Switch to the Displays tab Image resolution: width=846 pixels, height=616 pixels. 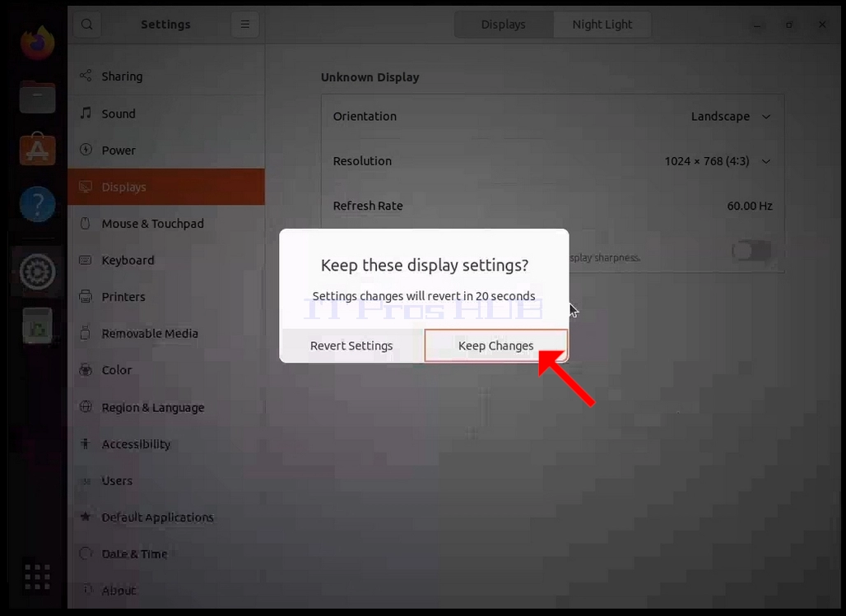pos(504,25)
